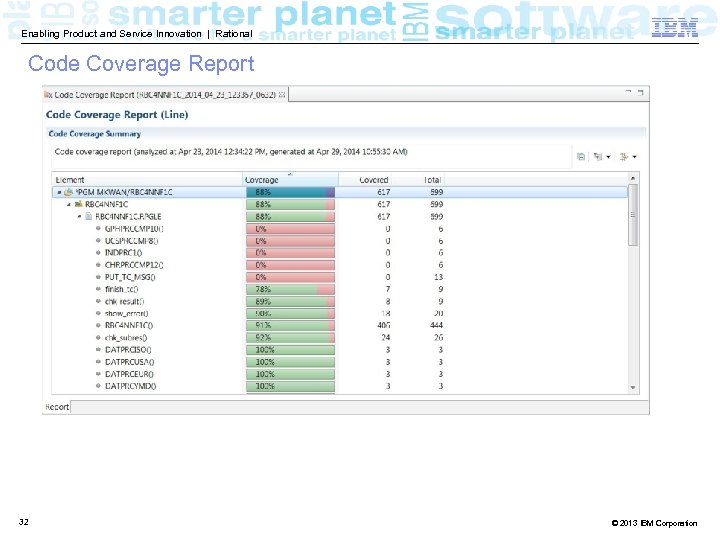Image resolution: width=720 pixels, height=540 pixels.
Task: Sort by the Covered column header
Action: click(365, 180)
